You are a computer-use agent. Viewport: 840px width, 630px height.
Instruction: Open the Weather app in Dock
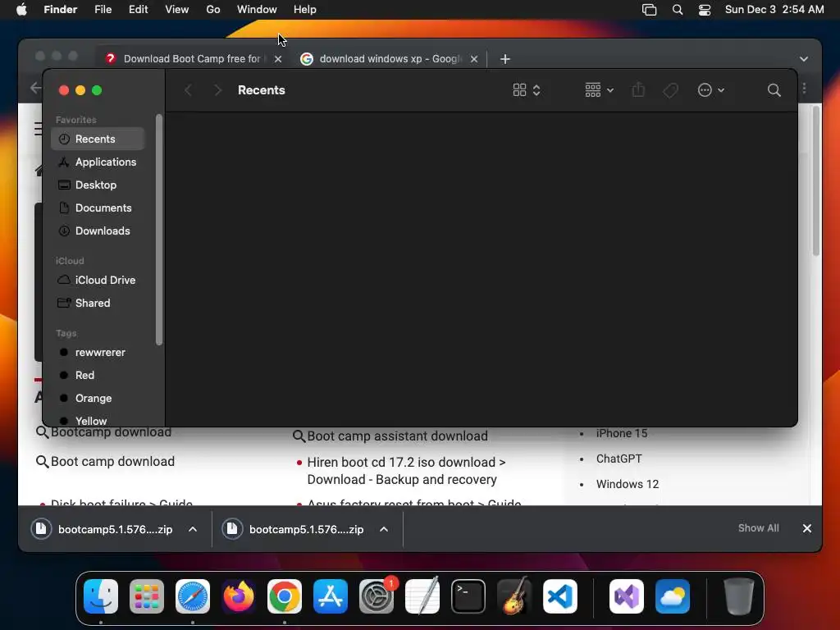(x=673, y=596)
